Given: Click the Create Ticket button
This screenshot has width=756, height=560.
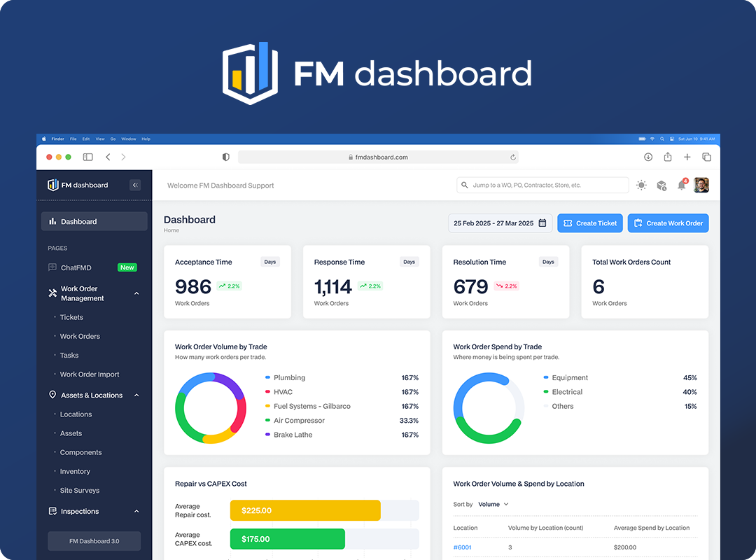Looking at the screenshot, I should point(590,223).
